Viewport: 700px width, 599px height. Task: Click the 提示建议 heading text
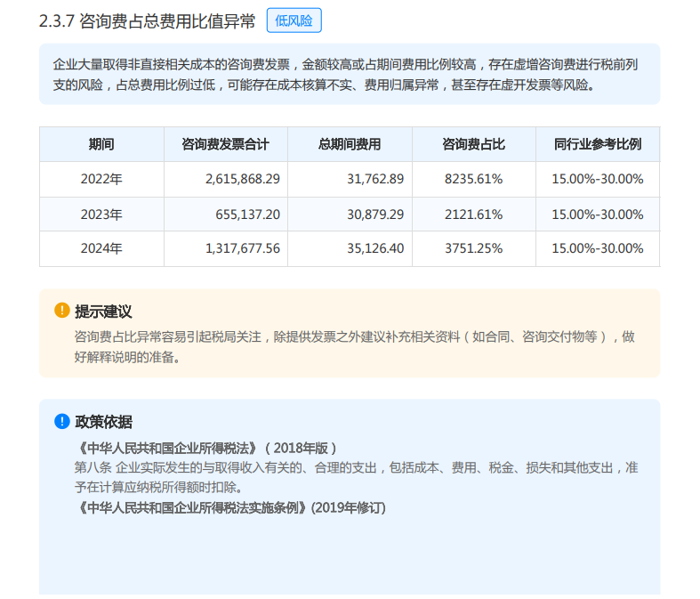pos(103,312)
